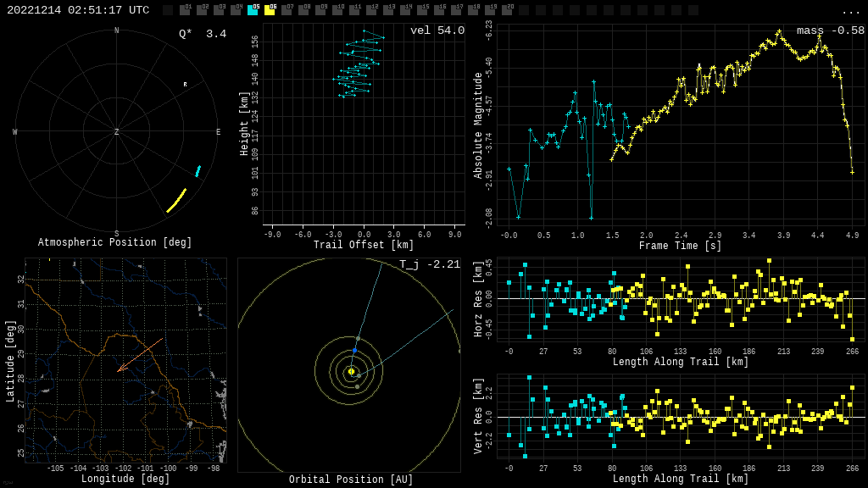The width and height of the screenshot is (868, 488).
Task: Click station 10 box in top strip
Action: (337, 10)
